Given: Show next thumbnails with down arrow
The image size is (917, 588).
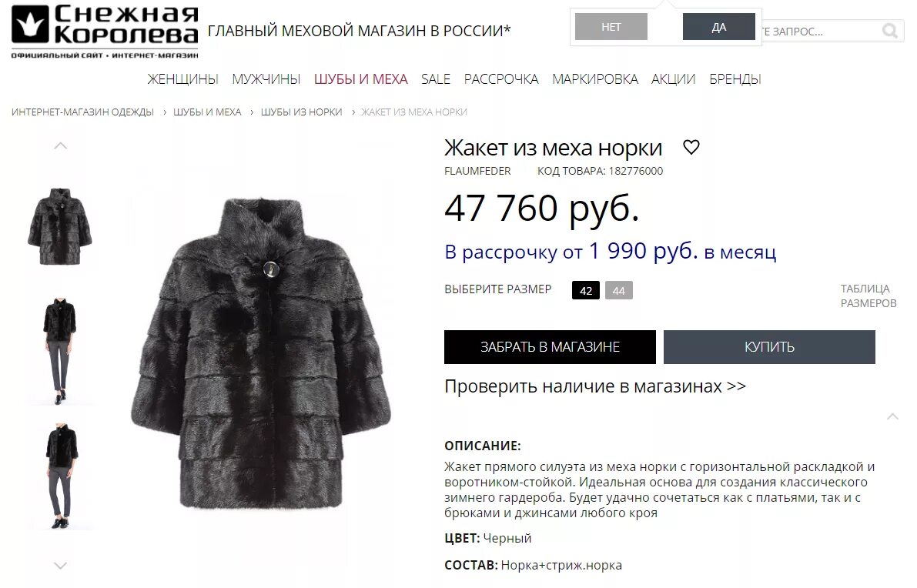Looking at the screenshot, I should [60, 565].
